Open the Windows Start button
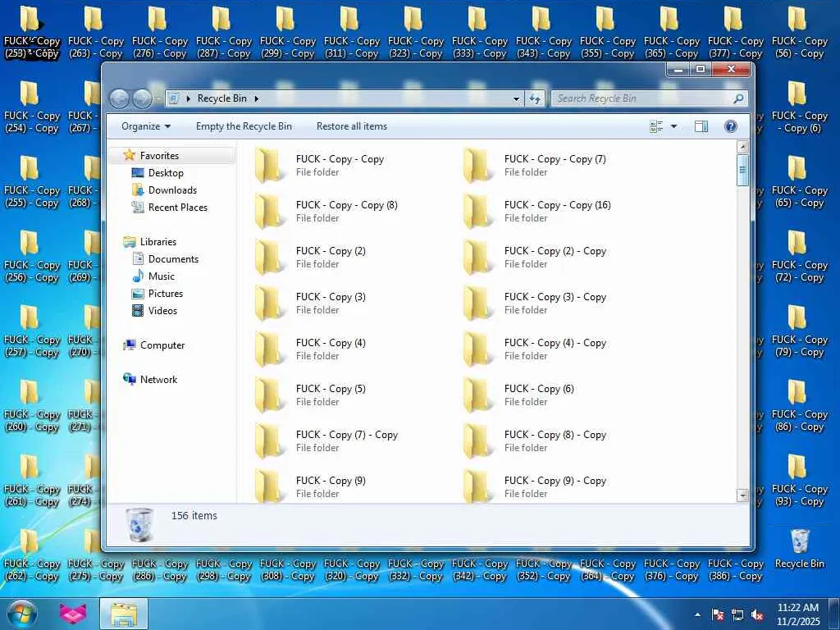 22,614
